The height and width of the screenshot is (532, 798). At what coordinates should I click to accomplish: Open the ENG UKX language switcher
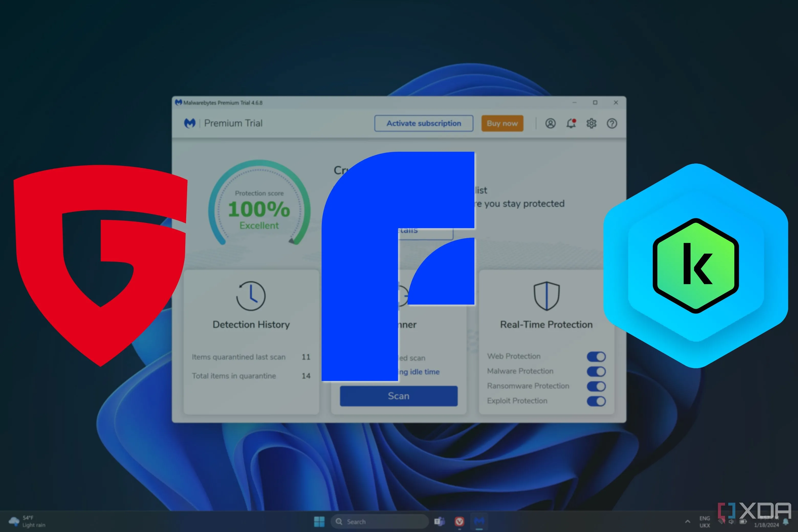click(x=704, y=522)
